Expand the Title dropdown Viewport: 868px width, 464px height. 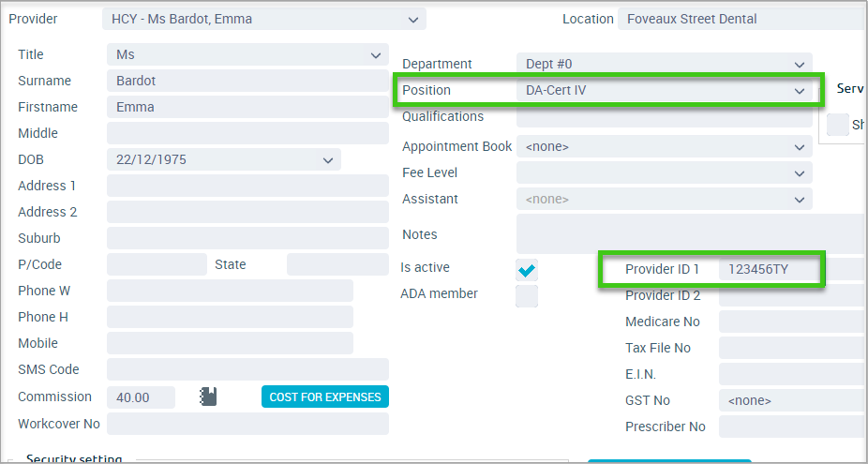coord(375,55)
